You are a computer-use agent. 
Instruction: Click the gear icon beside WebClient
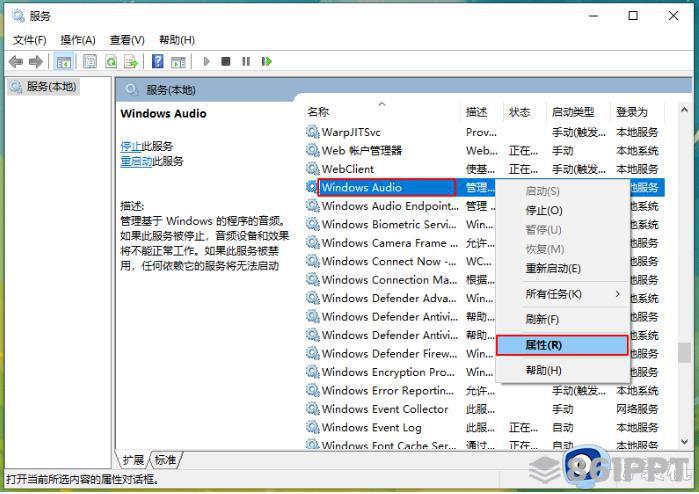coord(312,169)
